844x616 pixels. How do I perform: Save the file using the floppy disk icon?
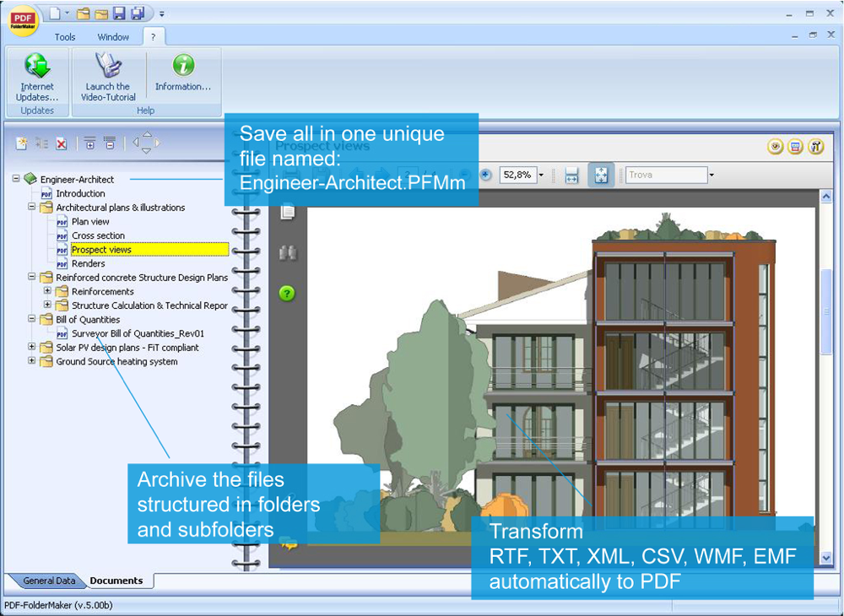coord(120,14)
